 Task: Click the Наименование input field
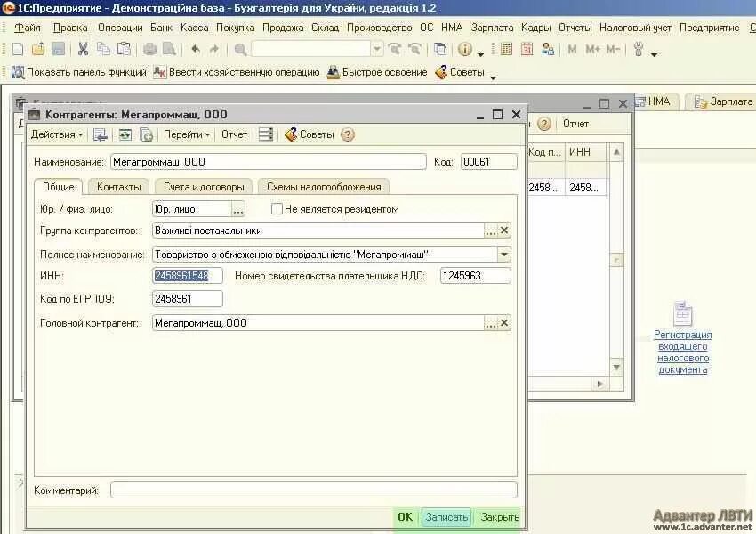268,162
